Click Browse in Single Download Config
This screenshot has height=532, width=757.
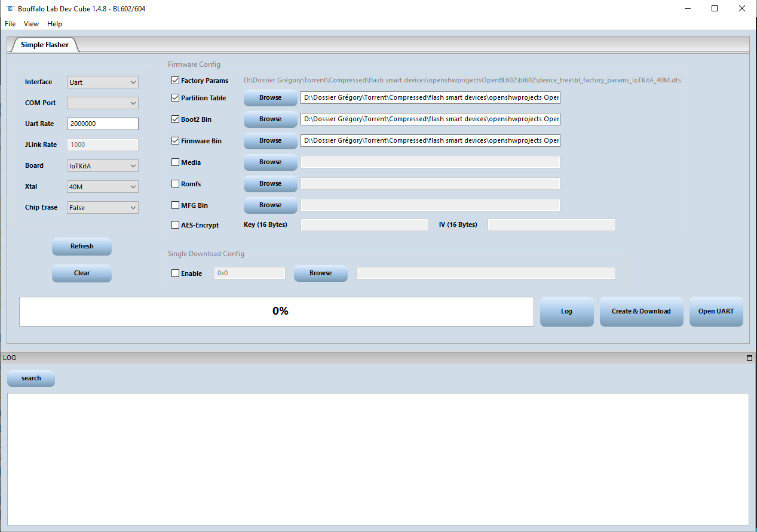321,273
